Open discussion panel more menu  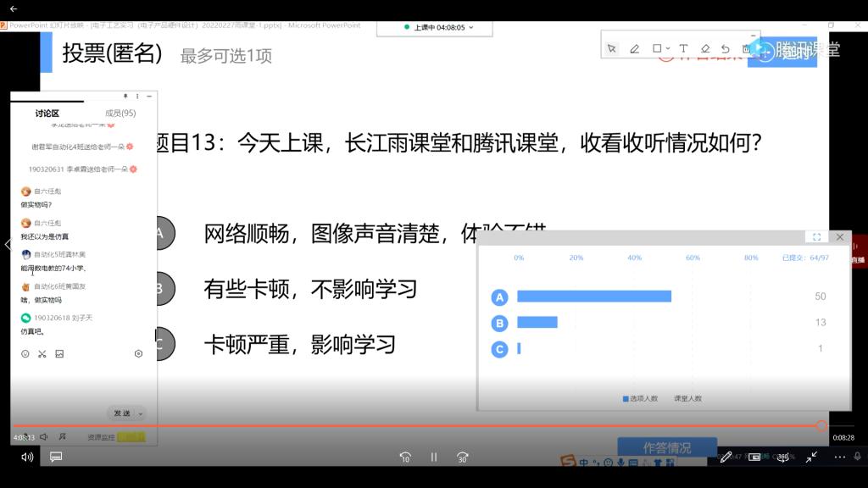pos(137,96)
